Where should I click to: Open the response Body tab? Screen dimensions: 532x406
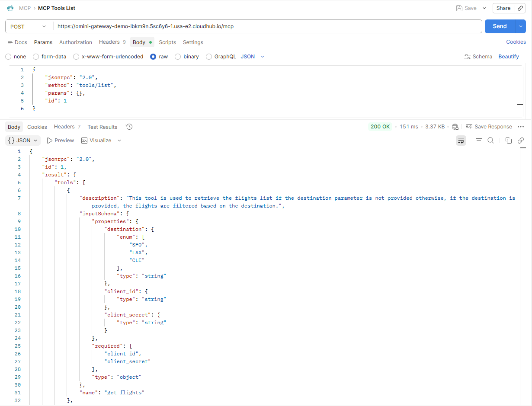tap(14, 127)
